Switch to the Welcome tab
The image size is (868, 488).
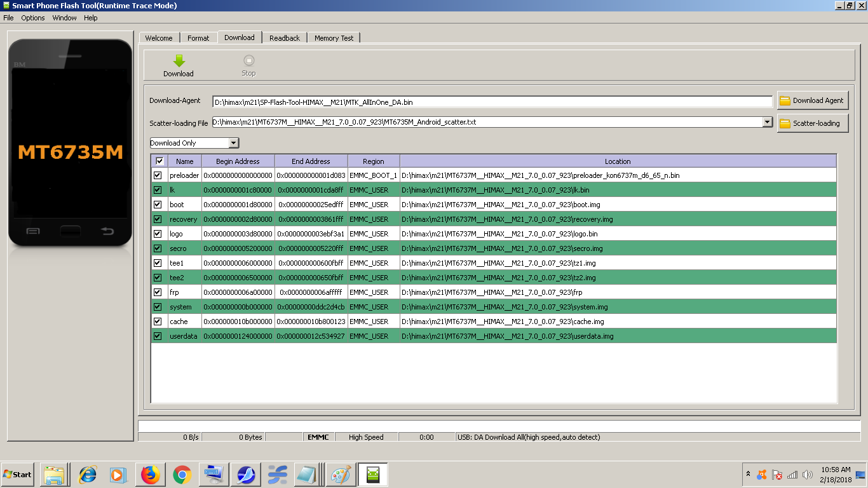coord(159,38)
